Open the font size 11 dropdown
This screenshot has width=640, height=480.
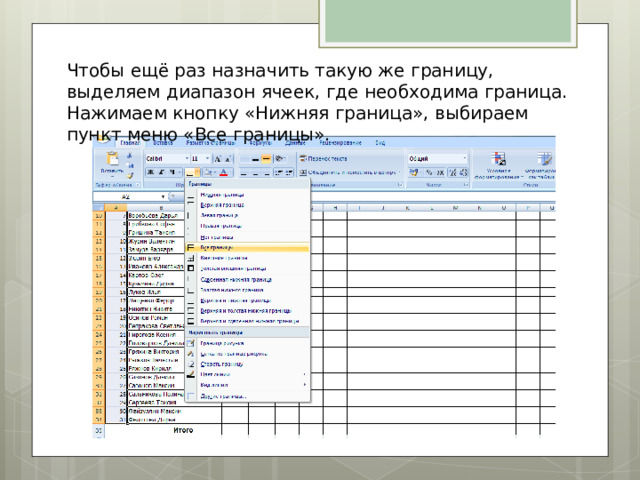pyautogui.click(x=201, y=159)
